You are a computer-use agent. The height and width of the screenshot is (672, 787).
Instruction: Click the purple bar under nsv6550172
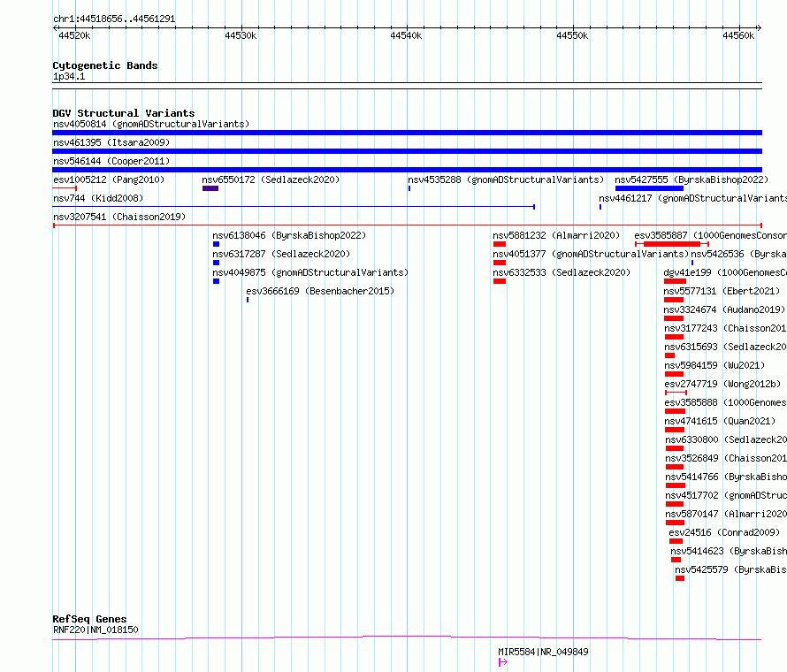tap(210, 188)
